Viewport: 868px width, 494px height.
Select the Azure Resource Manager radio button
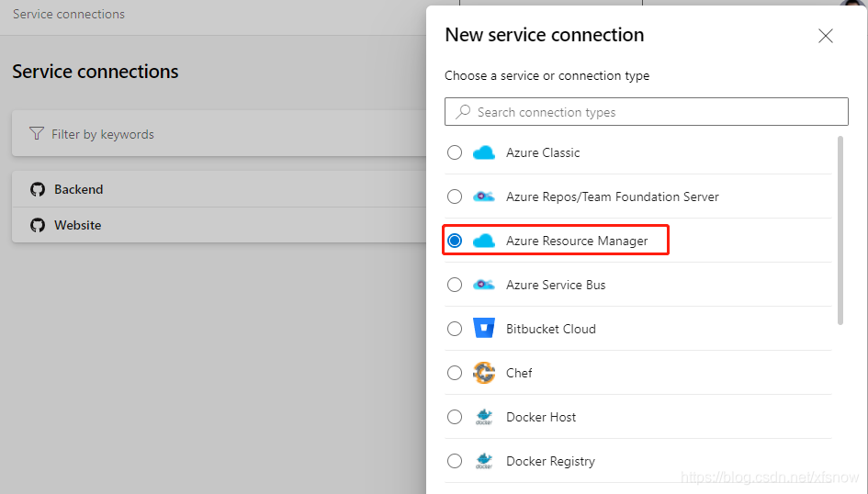coord(455,241)
